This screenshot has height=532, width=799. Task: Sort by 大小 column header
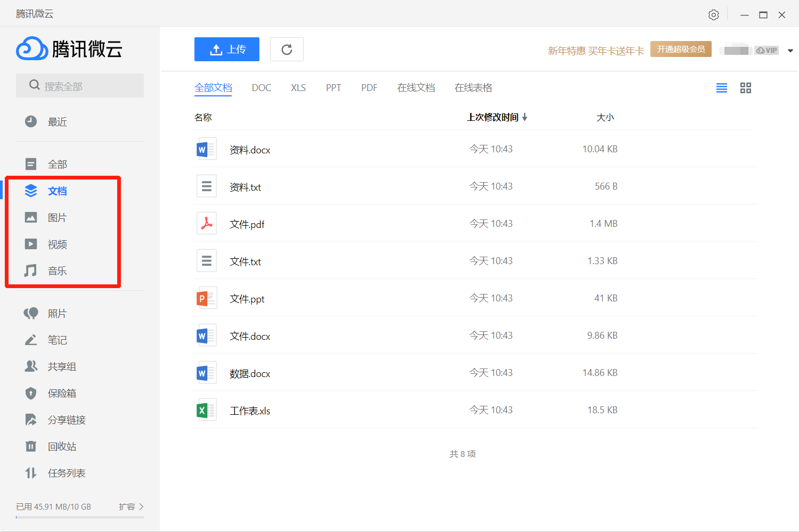point(605,117)
